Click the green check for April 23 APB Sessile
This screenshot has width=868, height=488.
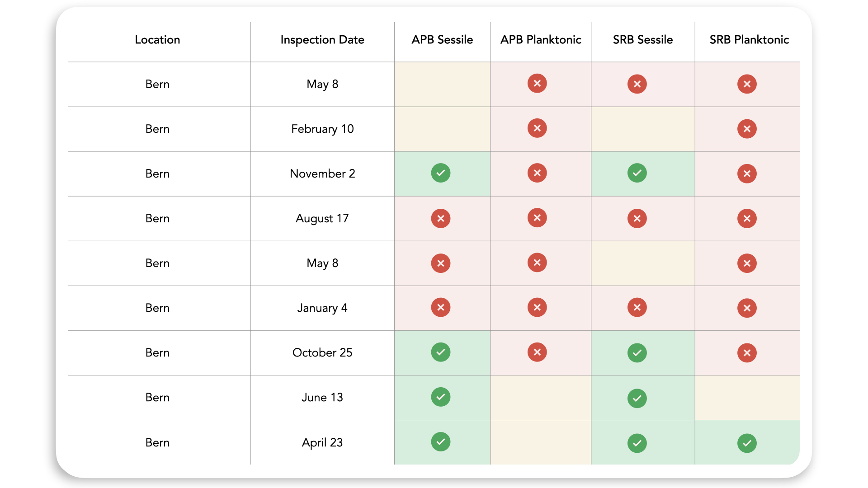click(440, 442)
